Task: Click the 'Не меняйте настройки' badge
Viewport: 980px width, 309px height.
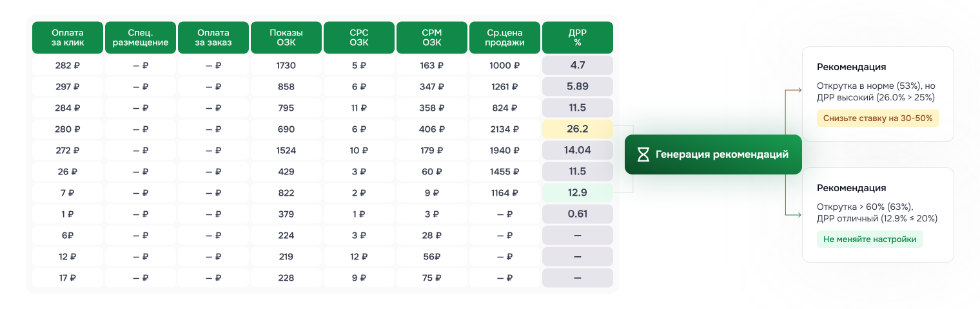Action: tap(870, 239)
